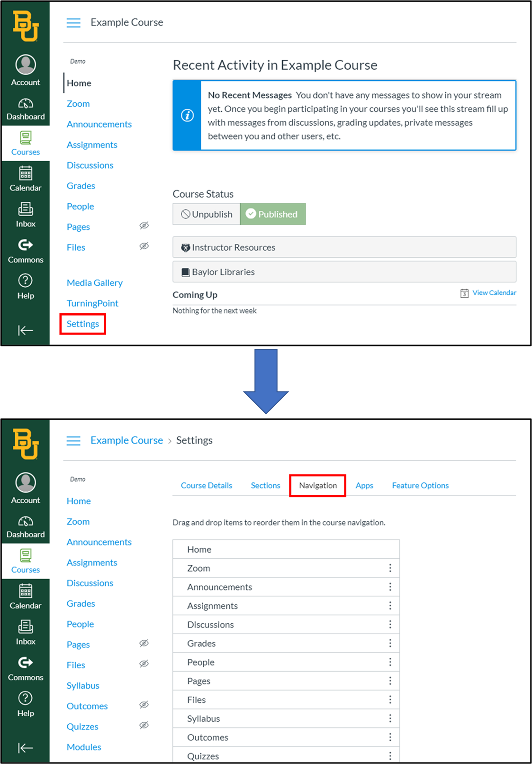Open Dashboard icon in bottom Settings screenshot
Viewport: 532px width, 764px height.
click(26, 521)
